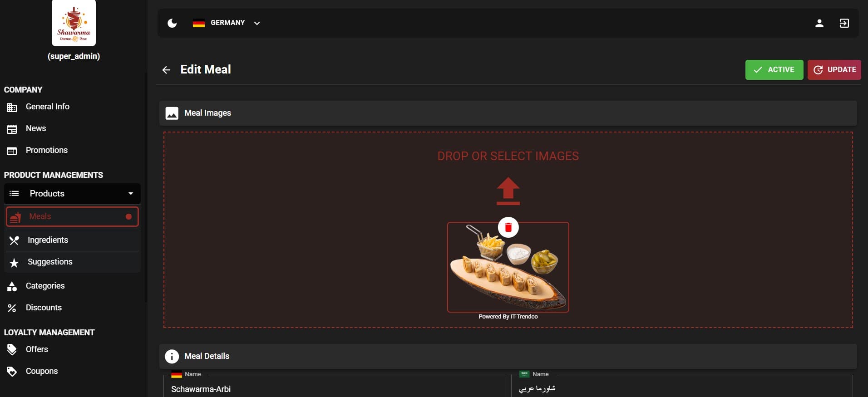This screenshot has width=868, height=397.
Task: Go back using the left arrow
Action: pyautogui.click(x=166, y=70)
